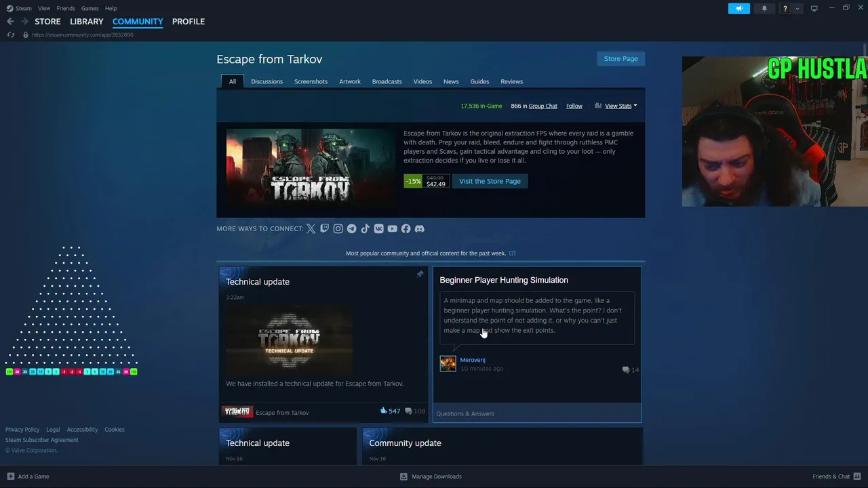Open the Community update Nov 16 post
The image size is (868, 488).
click(405, 443)
